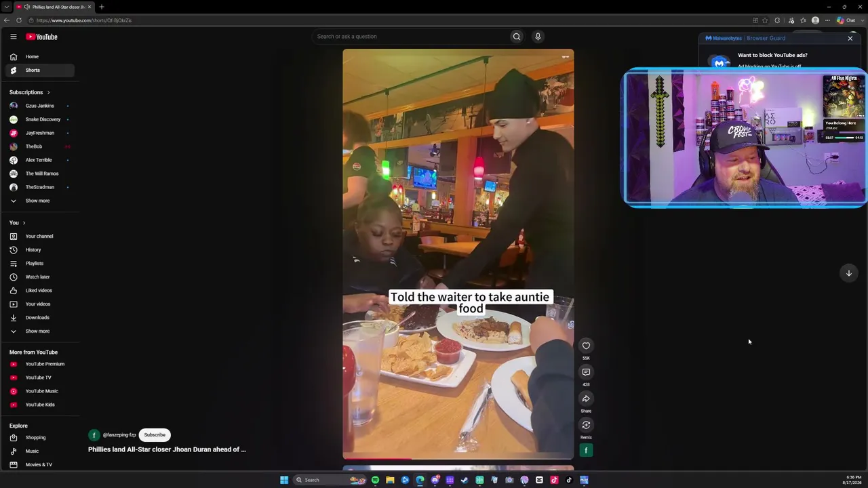Open the Short's comments
868x488 pixels.
pos(586,372)
